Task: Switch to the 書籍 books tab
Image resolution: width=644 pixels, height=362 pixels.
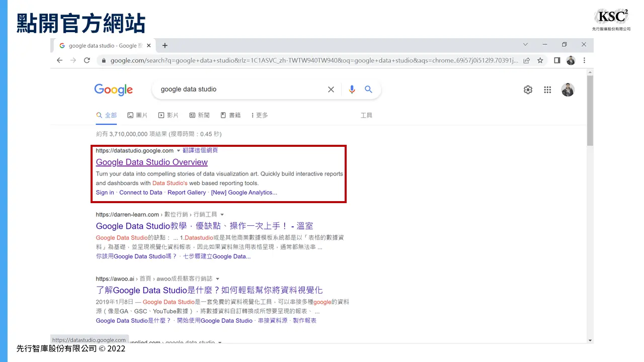Action: point(230,115)
